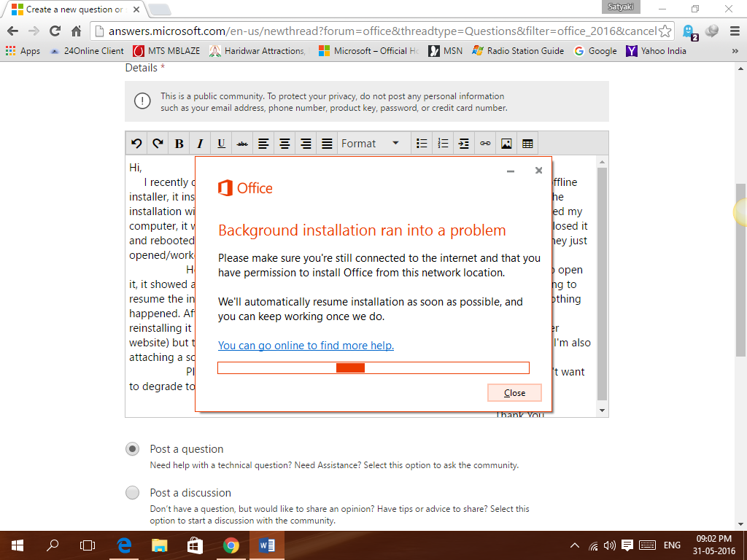Open a new Chrome tab
Screen dimensions: 747x560
point(160,9)
